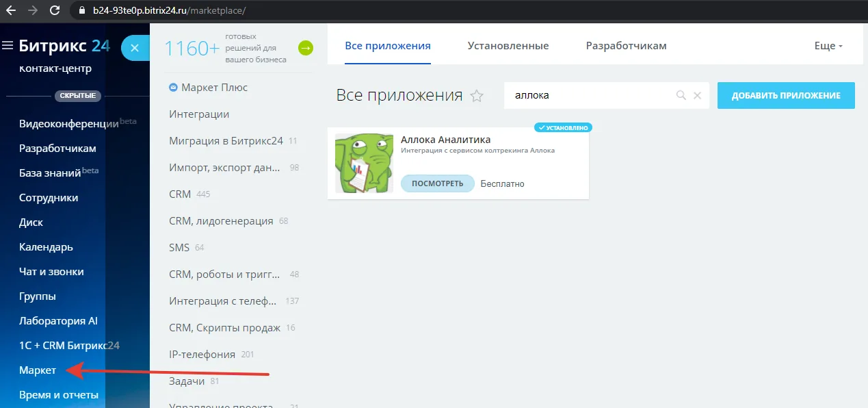The image size is (868, 408).
Task: Open Контакт-центр in the left menu
Action: [55, 68]
